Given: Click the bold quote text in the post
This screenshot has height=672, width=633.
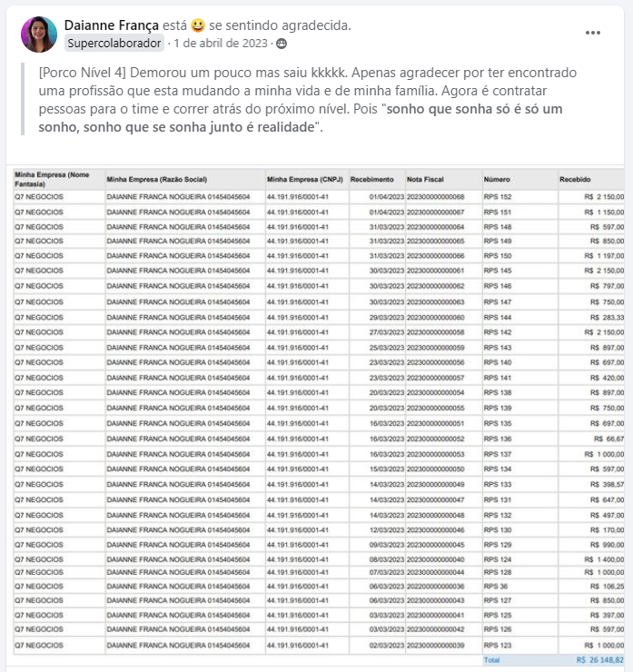Looking at the screenshot, I should pos(301,118).
